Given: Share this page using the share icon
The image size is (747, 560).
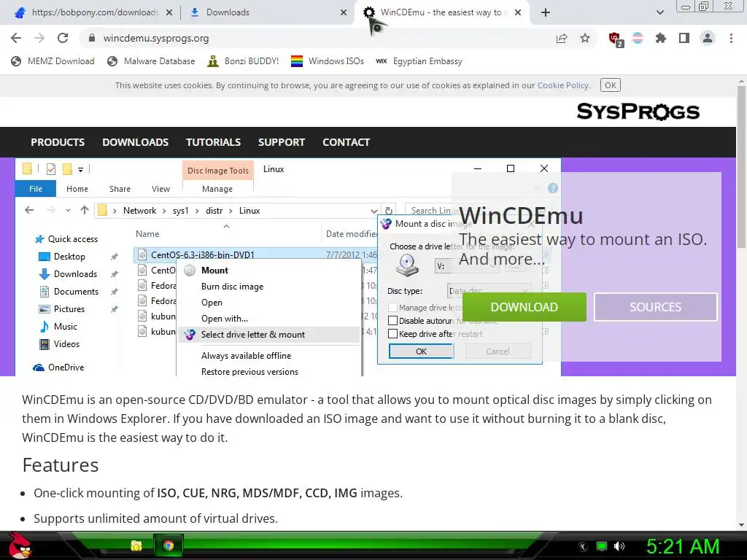Looking at the screenshot, I should [x=562, y=38].
